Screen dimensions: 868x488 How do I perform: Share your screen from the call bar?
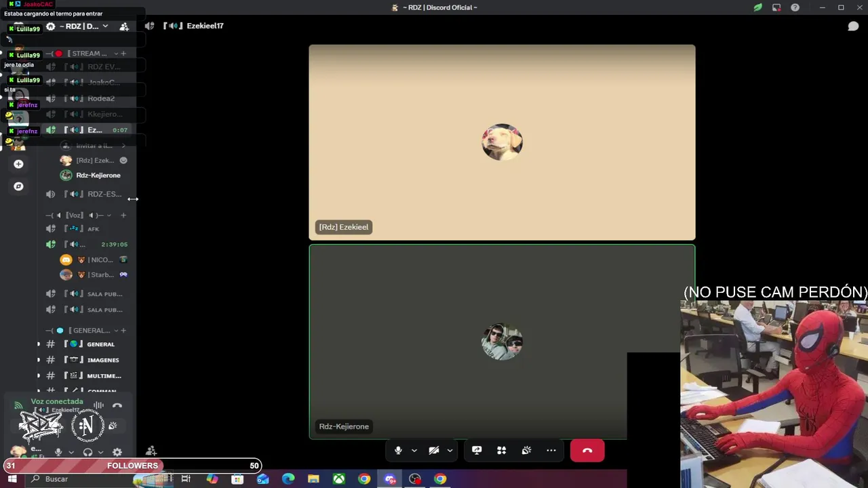click(x=477, y=450)
